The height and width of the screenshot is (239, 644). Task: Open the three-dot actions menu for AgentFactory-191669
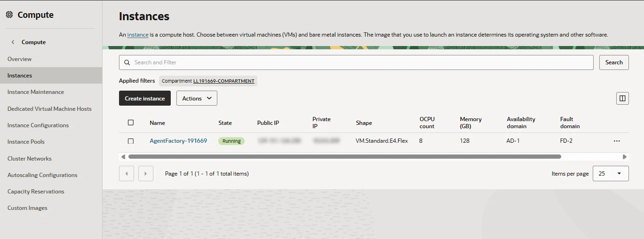click(x=617, y=141)
